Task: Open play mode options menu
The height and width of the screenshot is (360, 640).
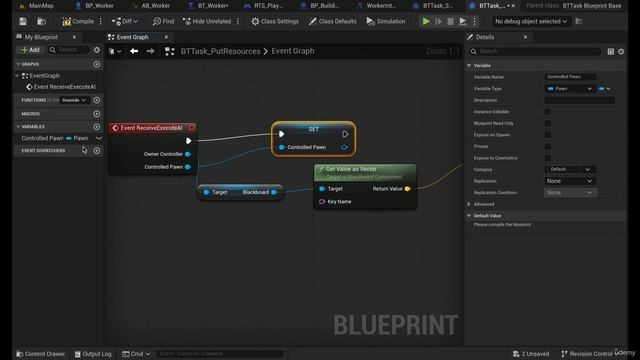Action: pyautogui.click(x=474, y=21)
